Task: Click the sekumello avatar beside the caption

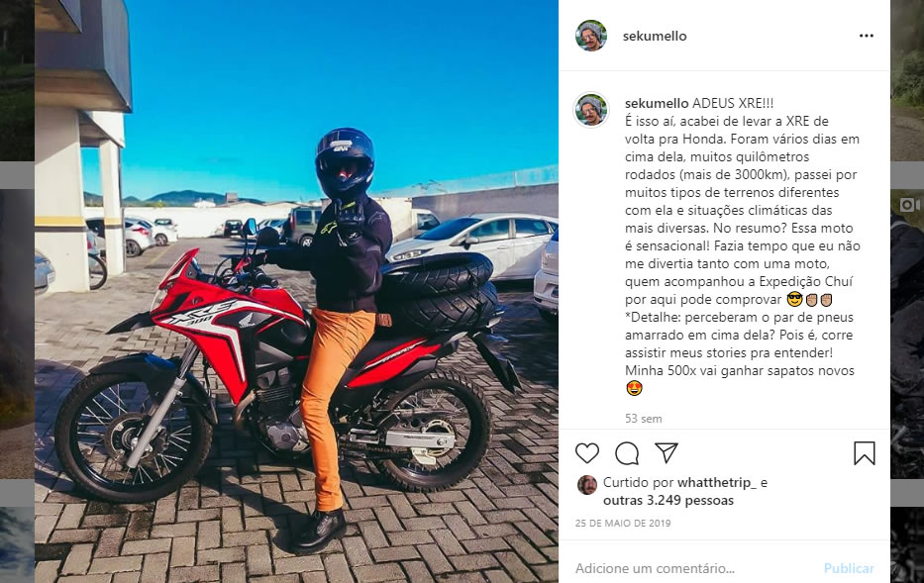Action: [x=591, y=110]
